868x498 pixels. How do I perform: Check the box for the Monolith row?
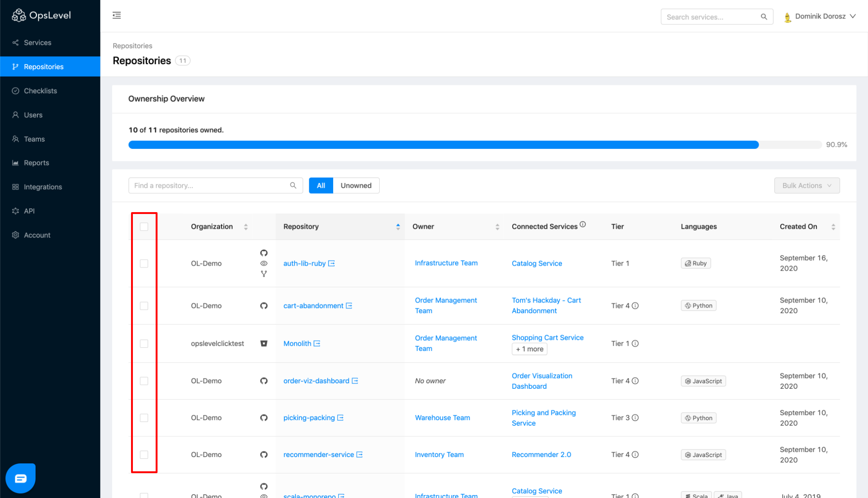[144, 344]
